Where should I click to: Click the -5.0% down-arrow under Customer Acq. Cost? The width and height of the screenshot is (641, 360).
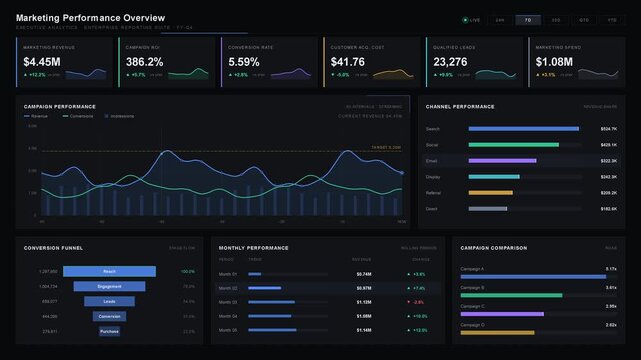click(333, 75)
